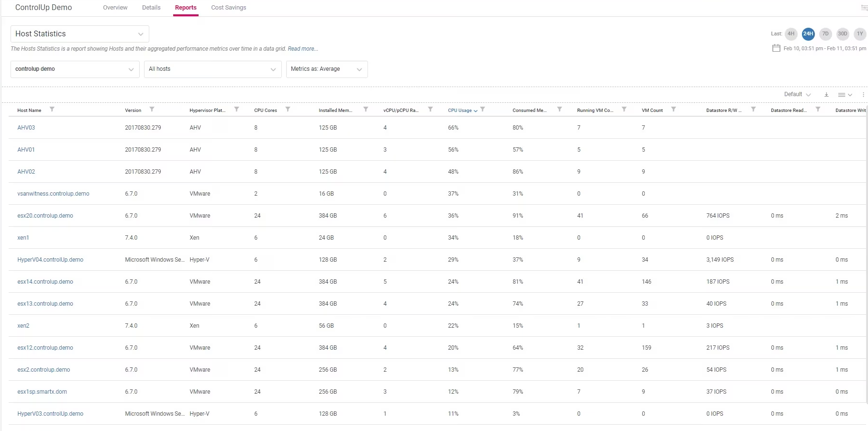Screen dimensions: 868x431
Task: Select the 1Y time range
Action: 860,33
